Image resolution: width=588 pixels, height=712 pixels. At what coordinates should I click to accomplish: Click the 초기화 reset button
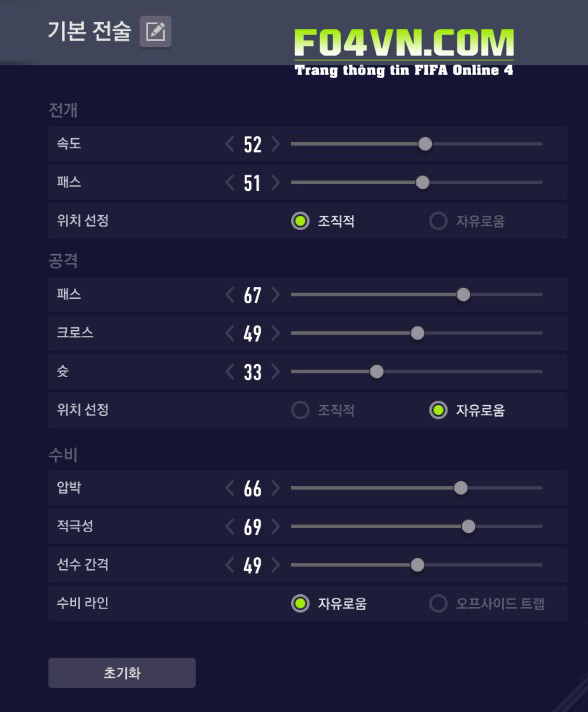pyautogui.click(x=122, y=672)
